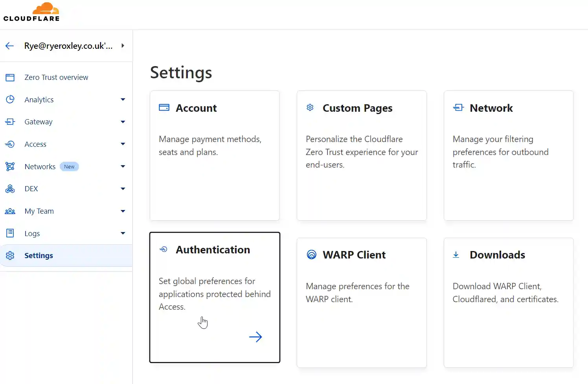Screen dimensions: 588x384
Task: Select the Access icon in sidebar
Action: (x=10, y=144)
